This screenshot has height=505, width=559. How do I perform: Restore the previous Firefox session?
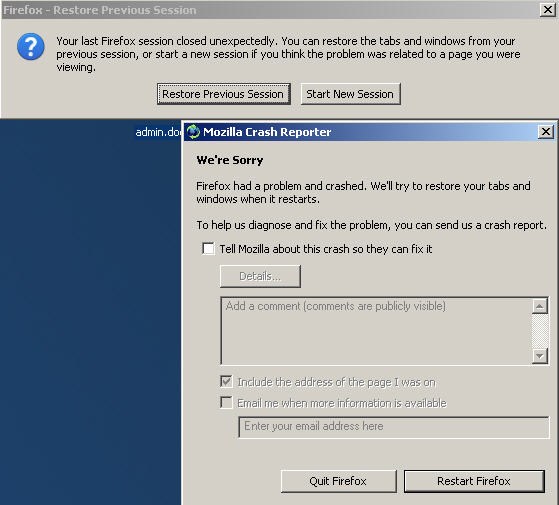[224, 94]
